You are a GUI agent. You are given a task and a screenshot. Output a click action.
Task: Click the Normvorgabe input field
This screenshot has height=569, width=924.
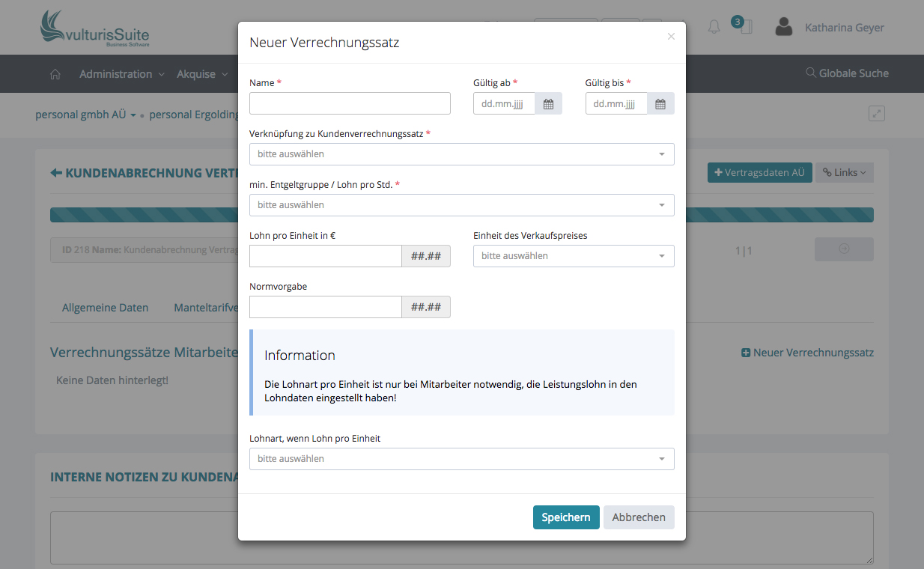[326, 307]
